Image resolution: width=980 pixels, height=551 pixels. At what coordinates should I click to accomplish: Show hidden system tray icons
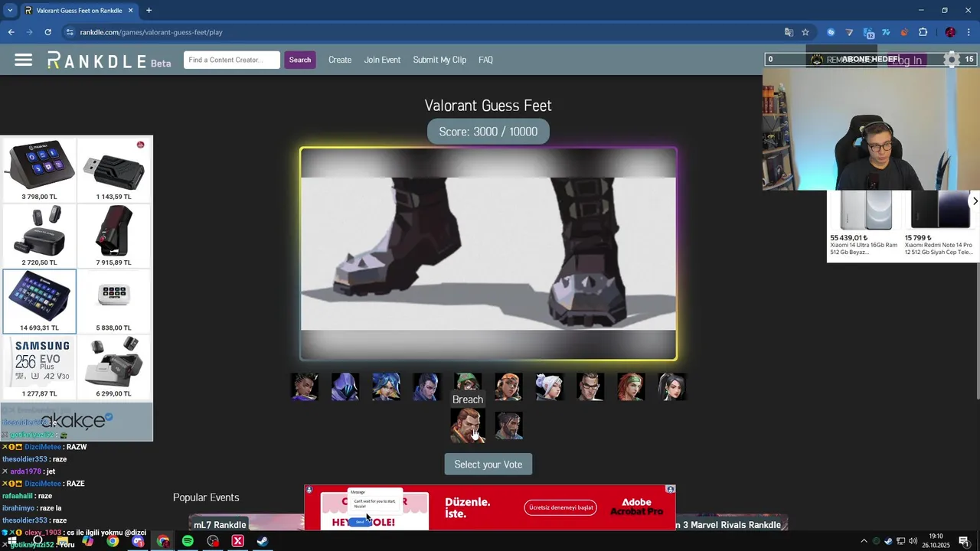click(x=864, y=541)
